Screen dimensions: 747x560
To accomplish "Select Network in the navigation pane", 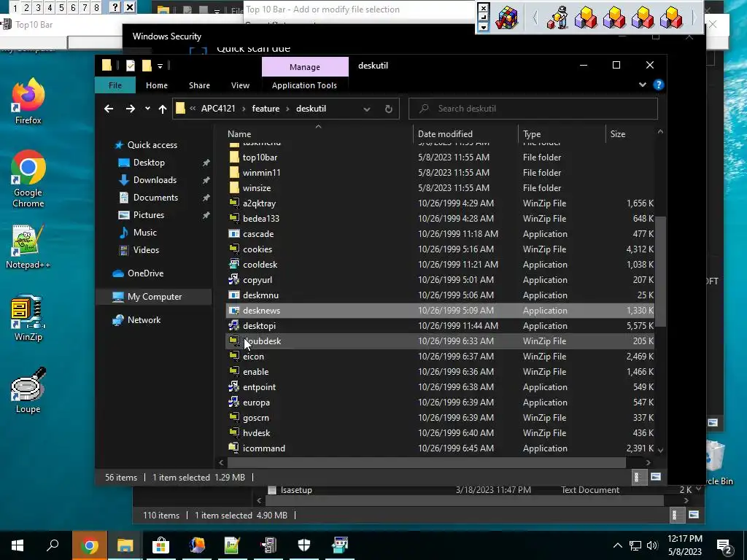I will click(x=144, y=320).
